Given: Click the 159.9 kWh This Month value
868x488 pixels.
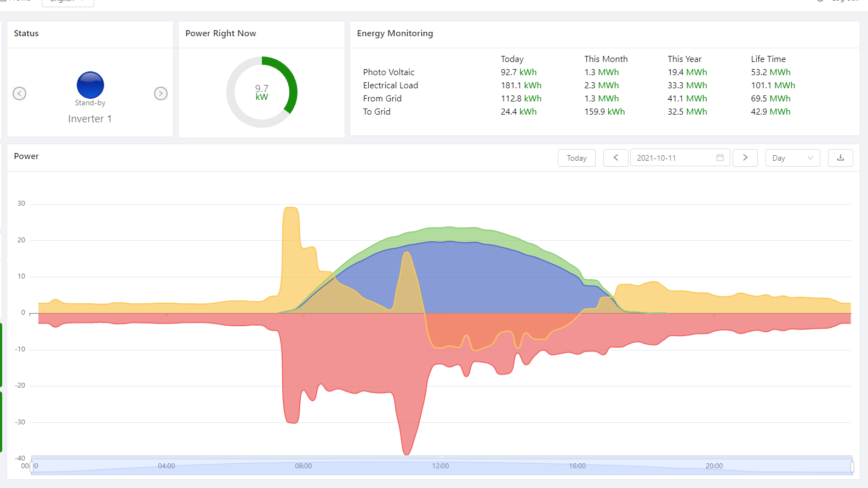Looking at the screenshot, I should [x=604, y=112].
